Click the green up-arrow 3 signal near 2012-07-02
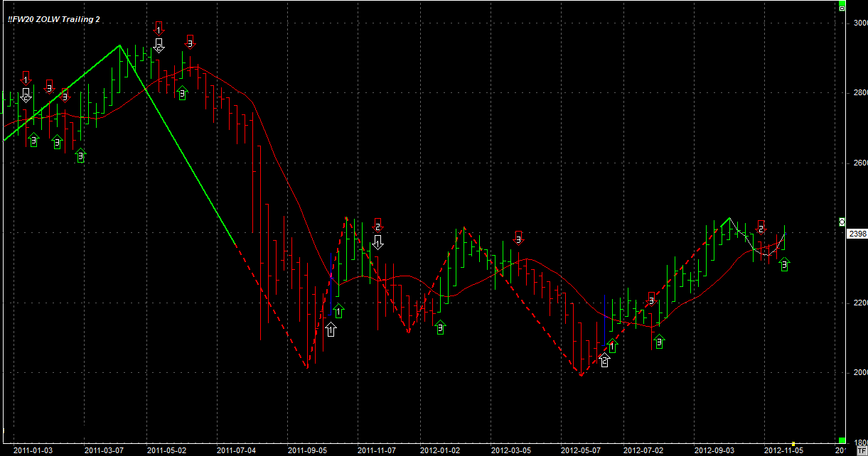 click(660, 342)
